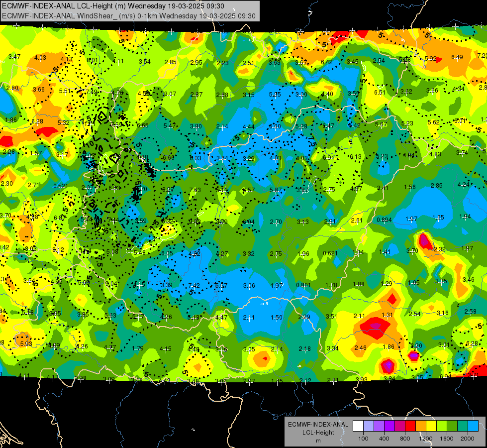
Task: Click the wind shear value 0.801
Action: [x=303, y=285]
